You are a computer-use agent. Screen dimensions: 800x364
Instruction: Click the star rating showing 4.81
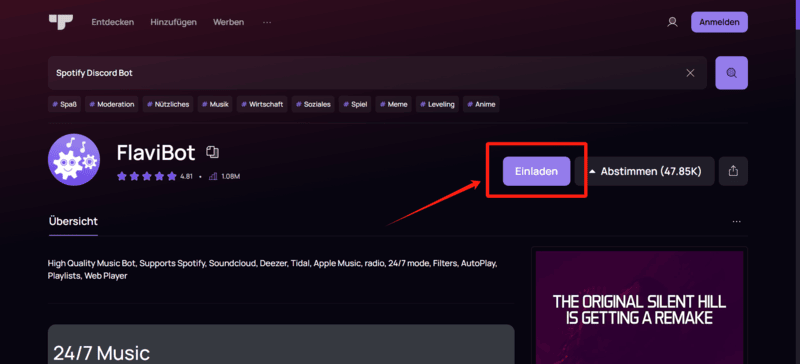pos(155,177)
